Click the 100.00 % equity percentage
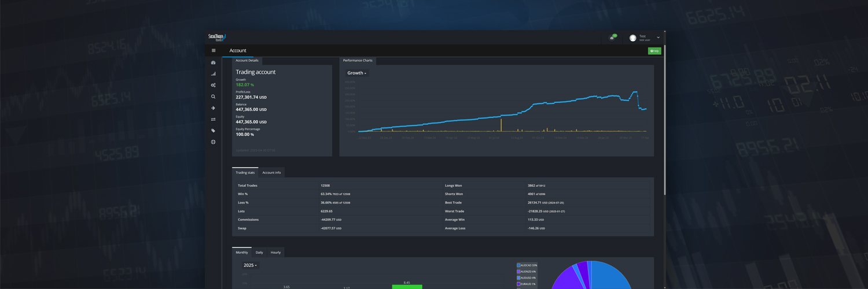The width and height of the screenshot is (868, 289). 245,134
